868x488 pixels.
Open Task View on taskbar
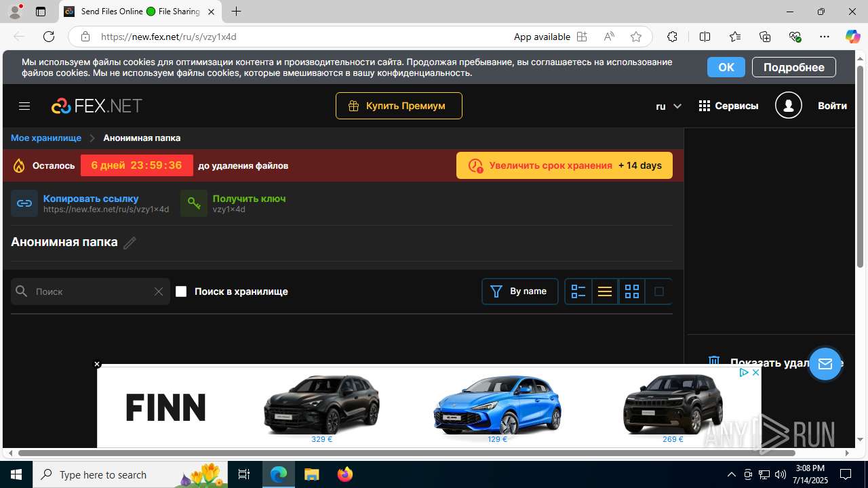point(244,474)
